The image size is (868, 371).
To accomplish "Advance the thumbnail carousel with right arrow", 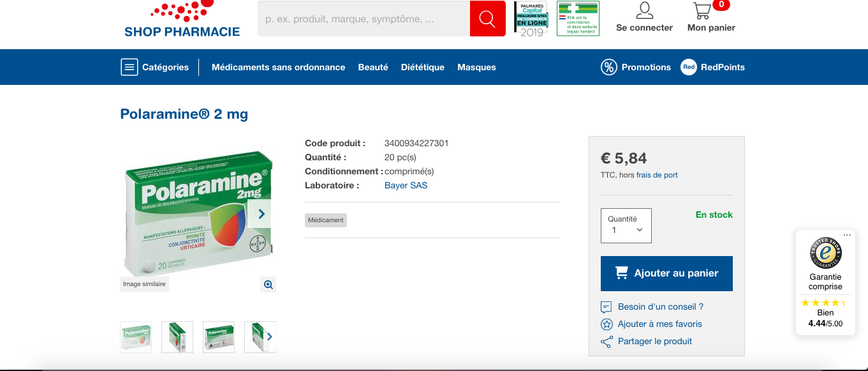I will (x=270, y=337).
